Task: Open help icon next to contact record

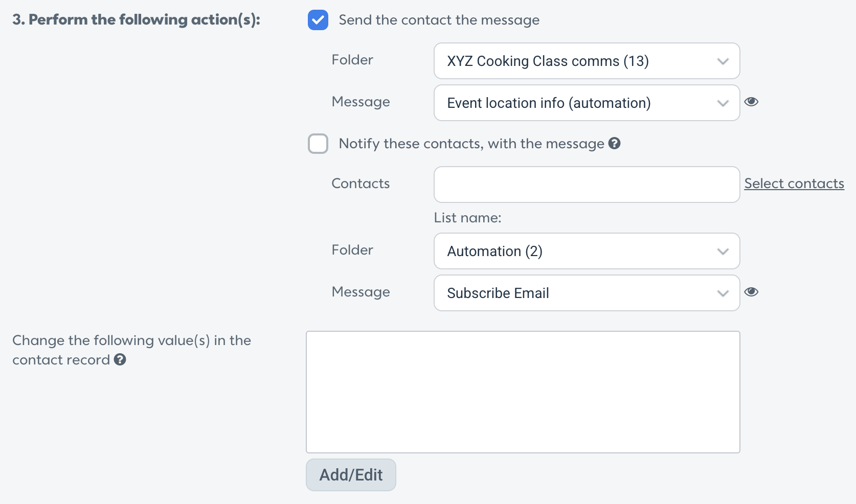Action: 120,360
